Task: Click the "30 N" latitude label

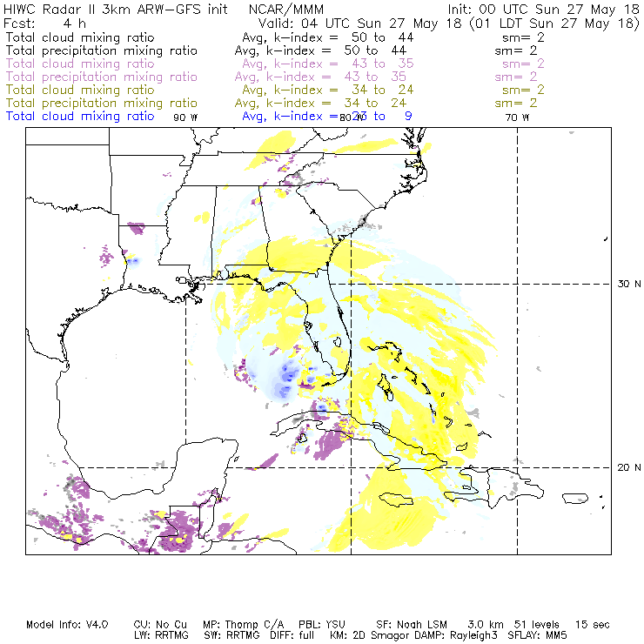Action: [x=629, y=284]
